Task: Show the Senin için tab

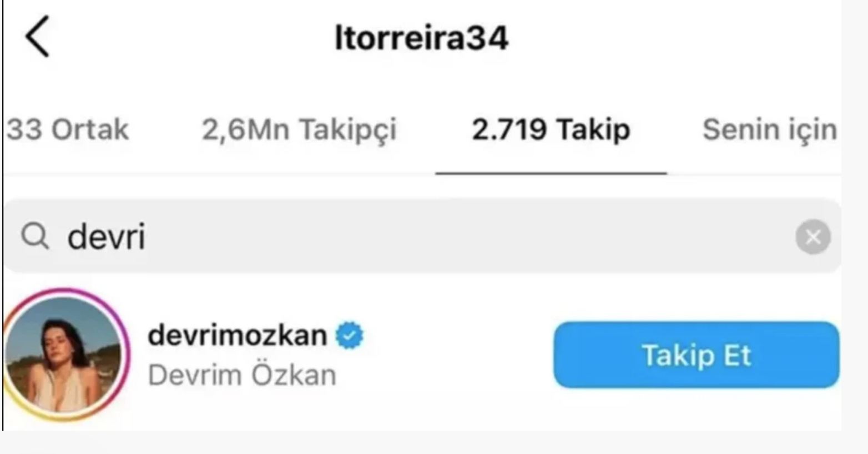Action: [770, 130]
